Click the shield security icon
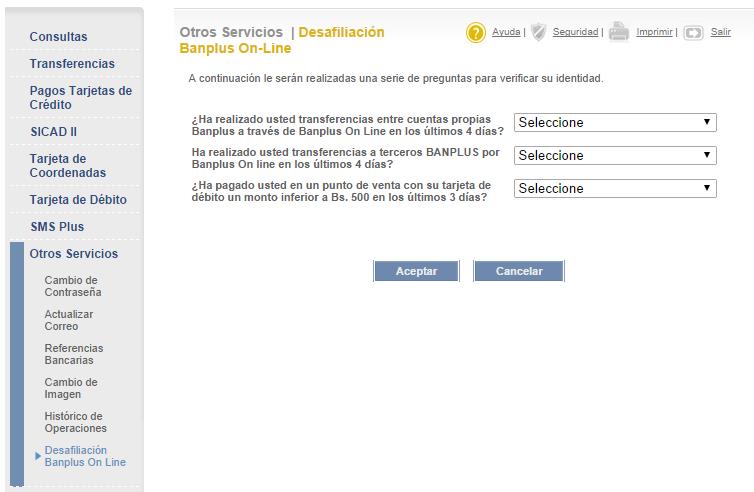 539,32
